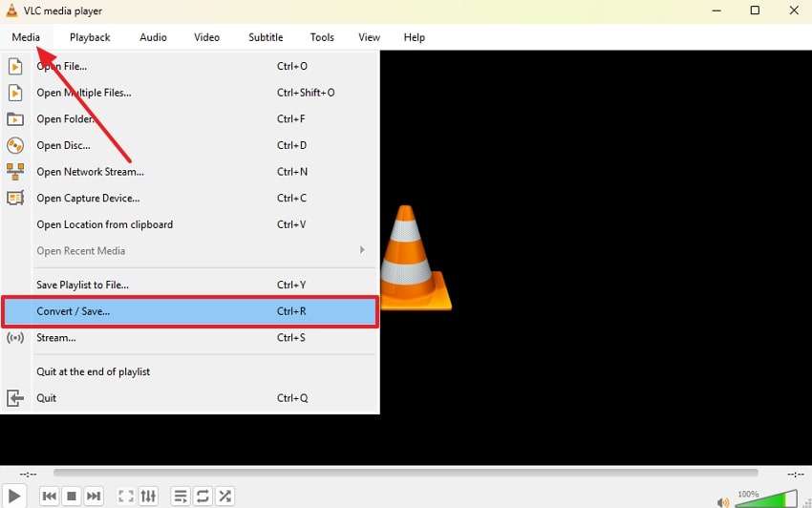The image size is (812, 508).
Task: Click the Open Folder icon
Action: (15, 119)
